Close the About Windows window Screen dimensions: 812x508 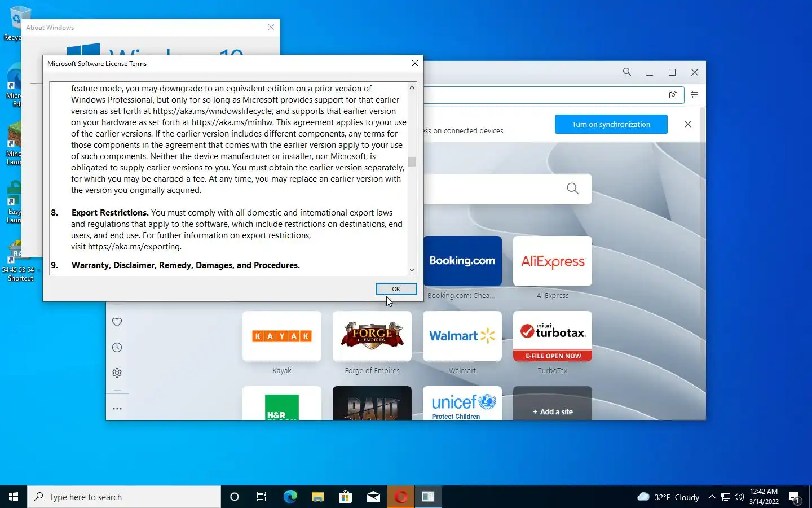point(271,27)
